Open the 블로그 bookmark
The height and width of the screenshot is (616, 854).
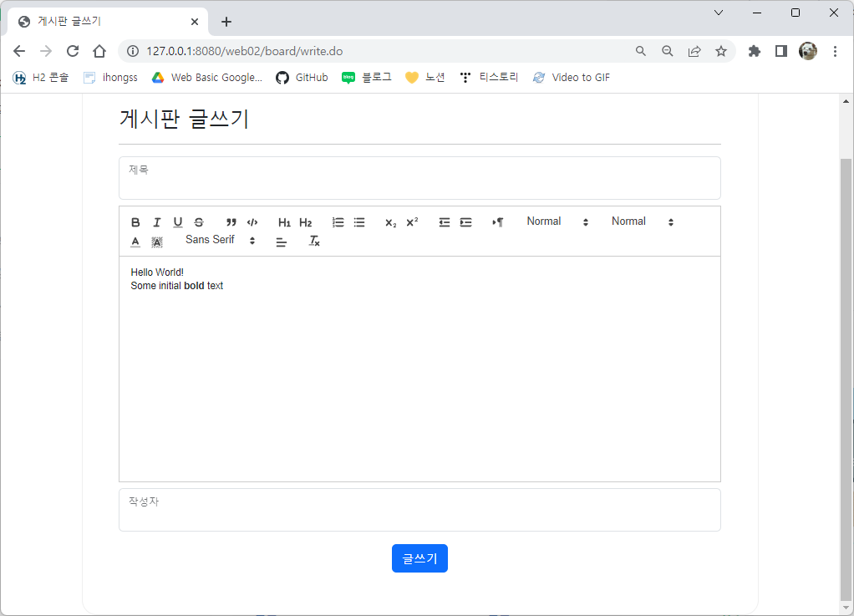click(367, 78)
